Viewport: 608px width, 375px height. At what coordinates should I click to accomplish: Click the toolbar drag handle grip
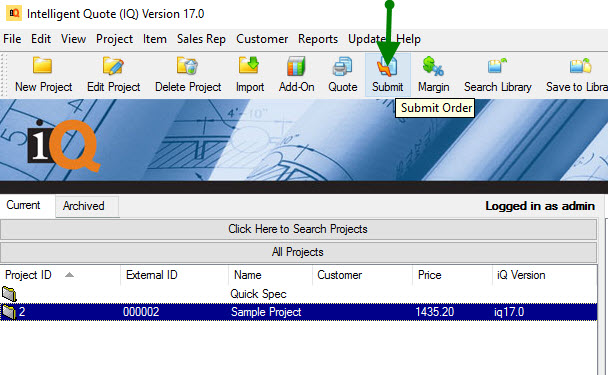(x=5, y=75)
